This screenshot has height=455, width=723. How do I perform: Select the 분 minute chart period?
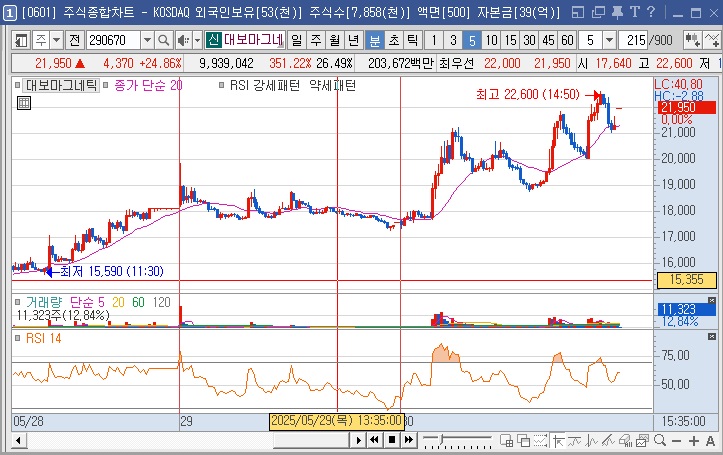[374, 41]
